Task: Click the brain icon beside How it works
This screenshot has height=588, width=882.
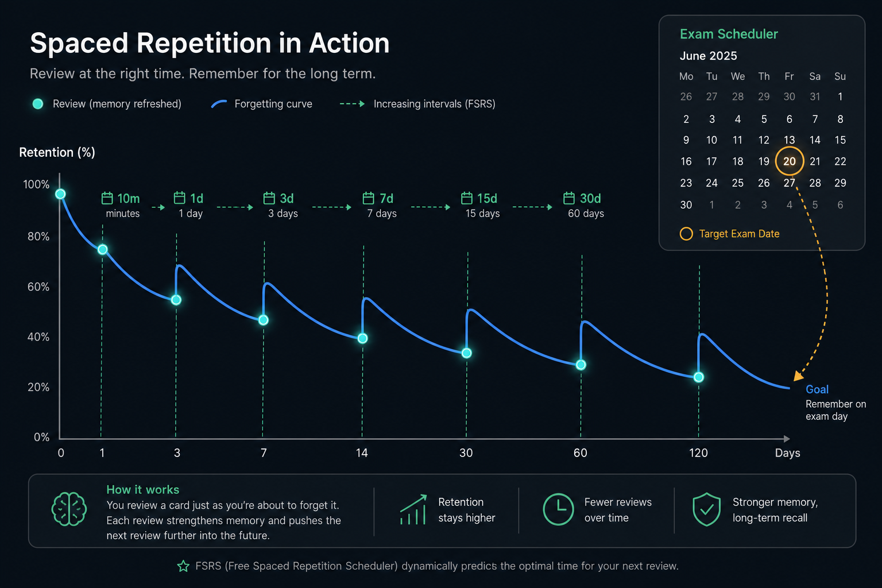Action: click(x=69, y=509)
